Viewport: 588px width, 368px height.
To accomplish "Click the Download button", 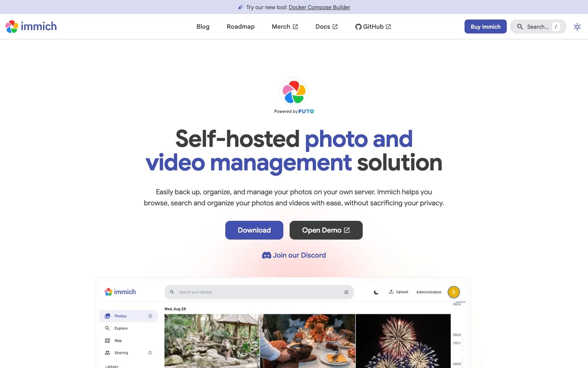I will (x=254, y=230).
